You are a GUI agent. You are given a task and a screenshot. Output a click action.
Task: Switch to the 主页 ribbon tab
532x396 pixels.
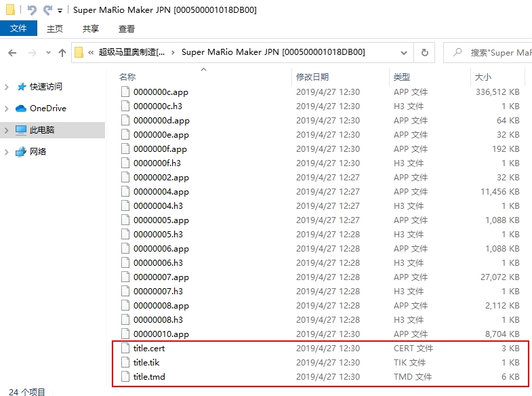55,29
